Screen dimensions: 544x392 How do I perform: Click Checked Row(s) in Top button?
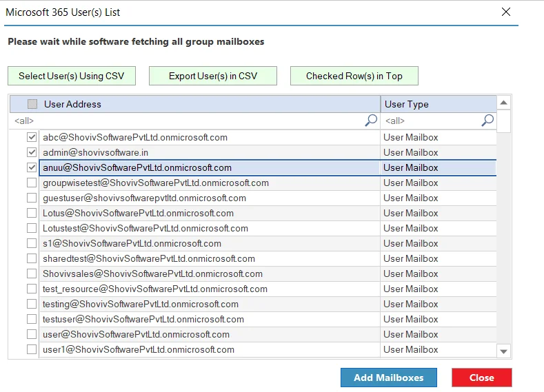(x=354, y=76)
